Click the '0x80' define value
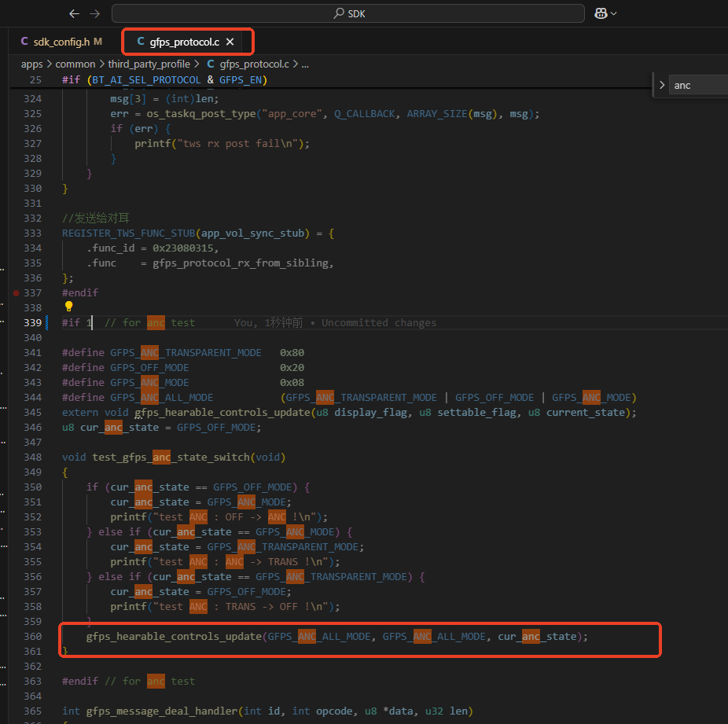 292,353
